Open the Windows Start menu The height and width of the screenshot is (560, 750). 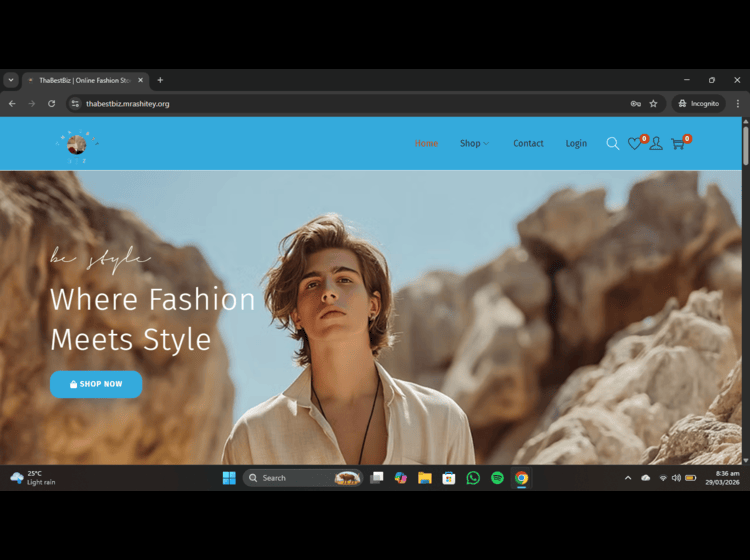point(229,478)
